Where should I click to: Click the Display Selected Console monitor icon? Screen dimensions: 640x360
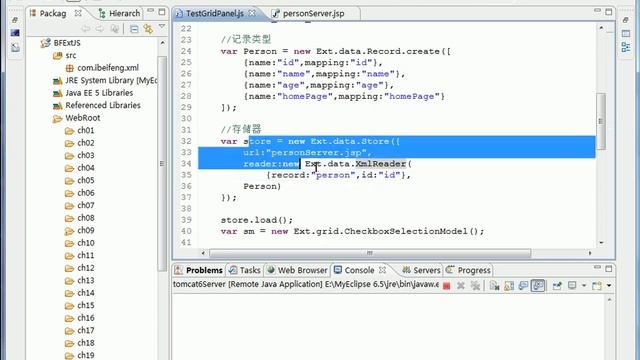pos(572,286)
